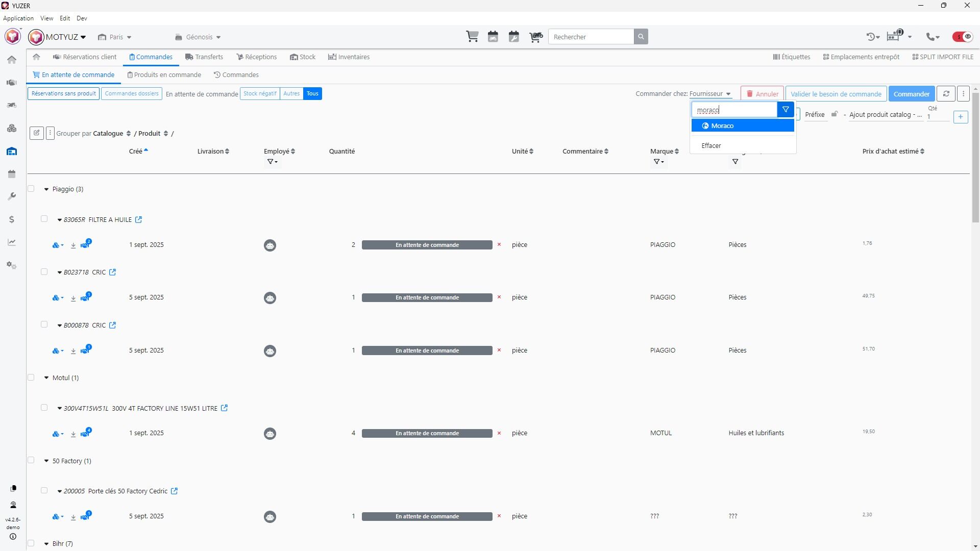Click the Rechercher search field

[x=591, y=37]
